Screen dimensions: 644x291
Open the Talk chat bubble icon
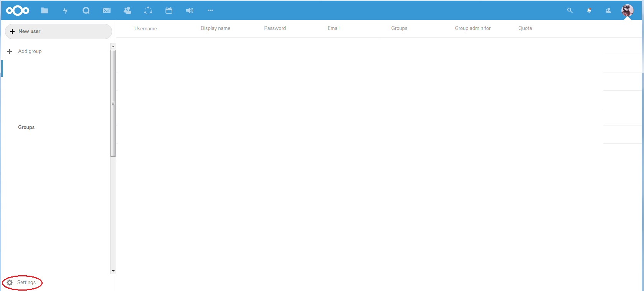86,10
